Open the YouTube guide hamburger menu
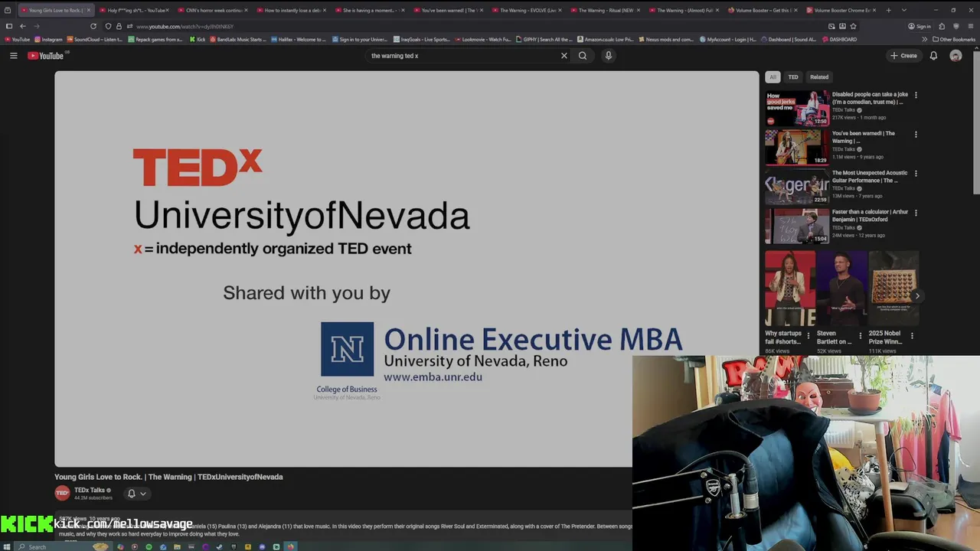Screen dimensions: 980x551 point(13,55)
